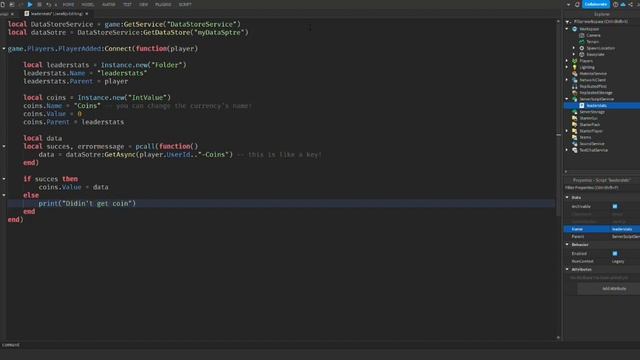Screen dimensions: 640x360
Task: Collapse the Workspace node in Explorer
Action: click(567, 29)
